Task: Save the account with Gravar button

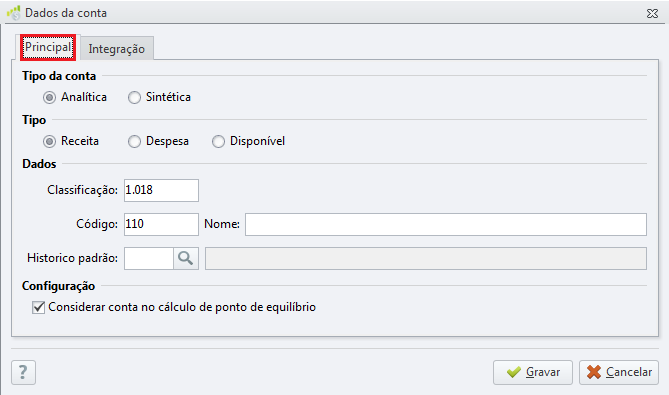Action: pyautogui.click(x=533, y=372)
